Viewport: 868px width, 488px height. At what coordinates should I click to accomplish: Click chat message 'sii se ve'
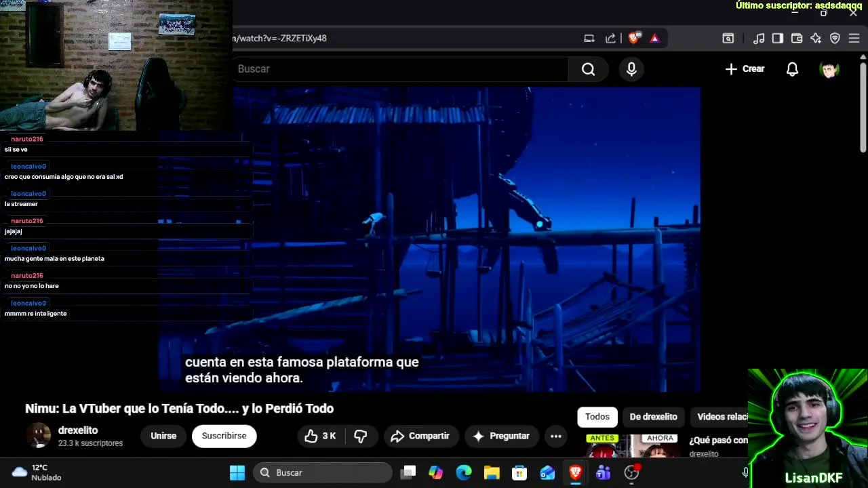(16, 150)
